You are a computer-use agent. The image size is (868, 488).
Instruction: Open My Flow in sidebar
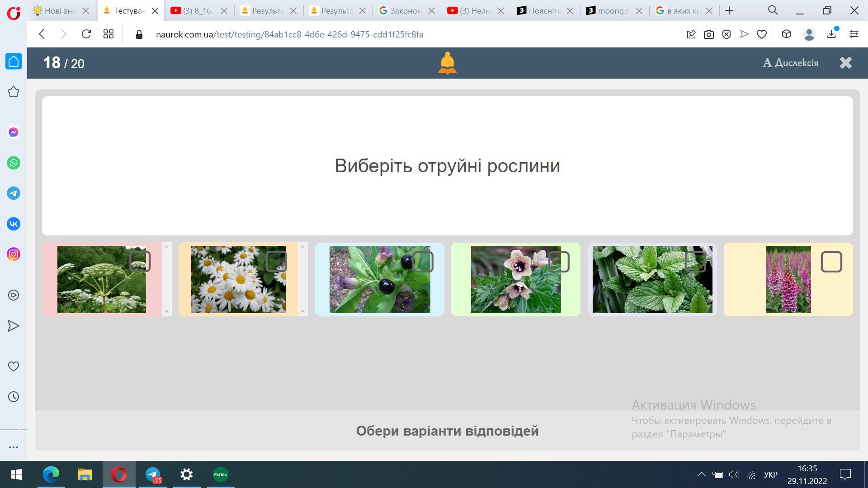click(x=14, y=326)
